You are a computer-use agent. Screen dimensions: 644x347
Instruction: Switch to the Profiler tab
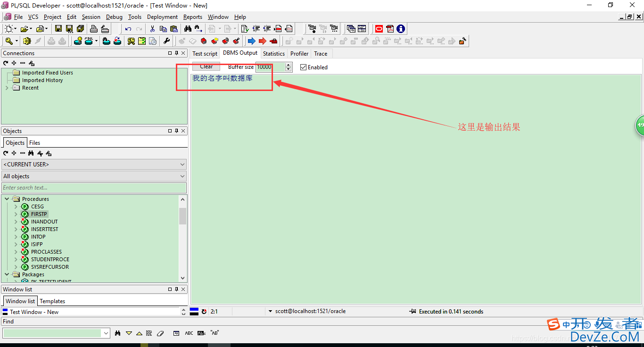[299, 54]
